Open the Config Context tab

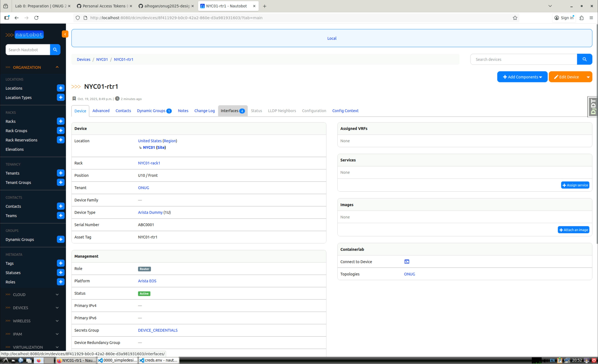tap(345, 111)
